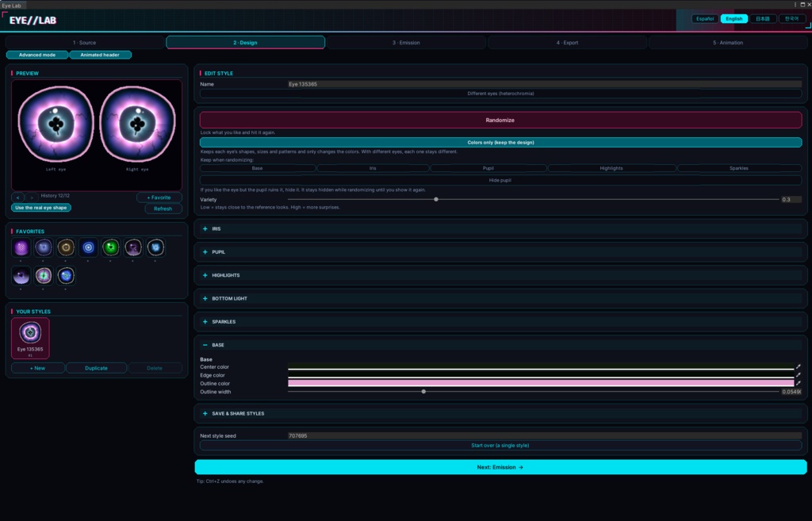Viewport: 812px width, 521px height.
Task: Click the Name text field
Action: 545,84
